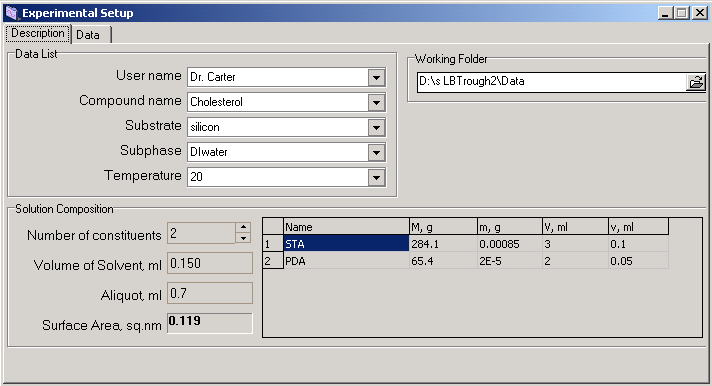Browse for working folder with folder icon
Image resolution: width=712 pixels, height=386 pixels.
click(x=696, y=82)
